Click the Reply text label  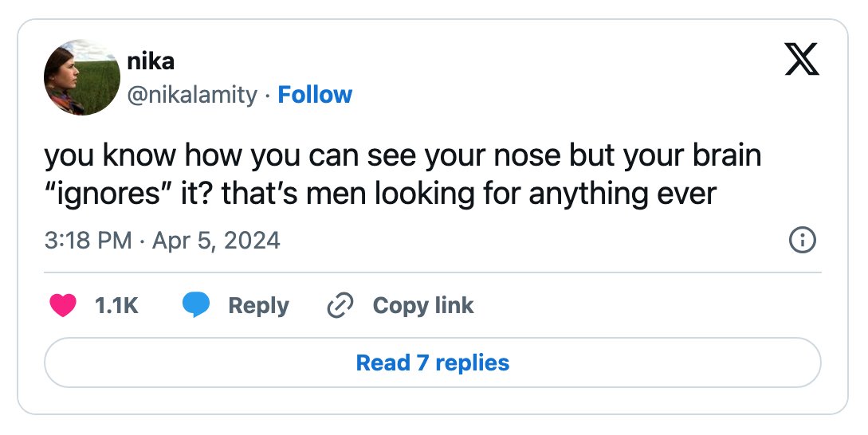tap(258, 305)
